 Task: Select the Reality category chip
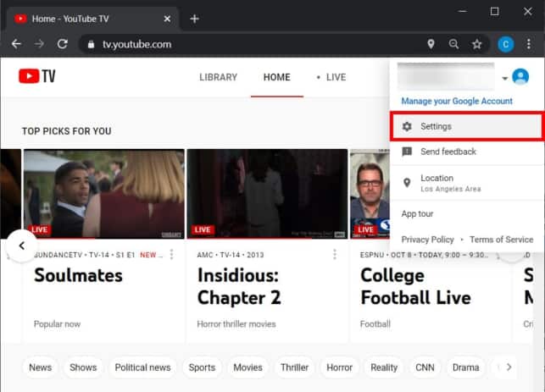click(x=384, y=367)
